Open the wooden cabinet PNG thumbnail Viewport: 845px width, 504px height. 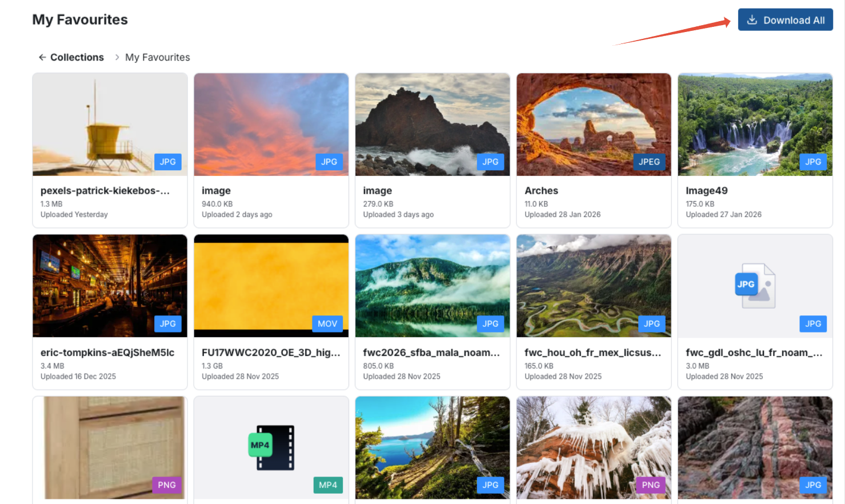click(110, 447)
